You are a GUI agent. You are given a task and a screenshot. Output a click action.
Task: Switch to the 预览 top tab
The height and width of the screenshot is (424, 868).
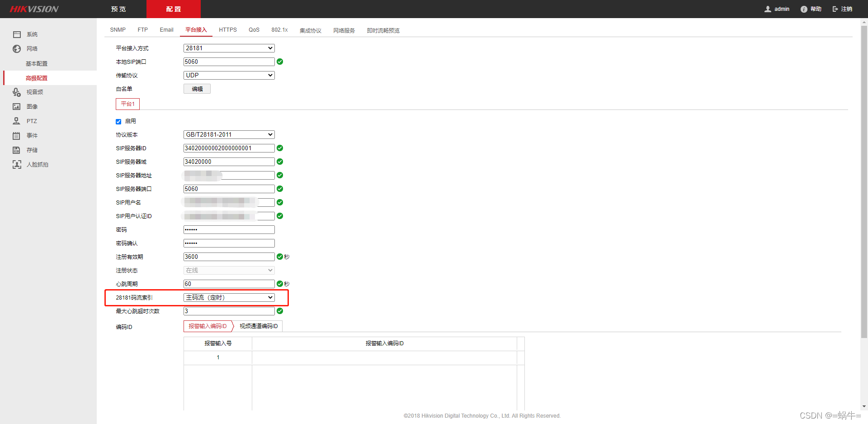(118, 9)
